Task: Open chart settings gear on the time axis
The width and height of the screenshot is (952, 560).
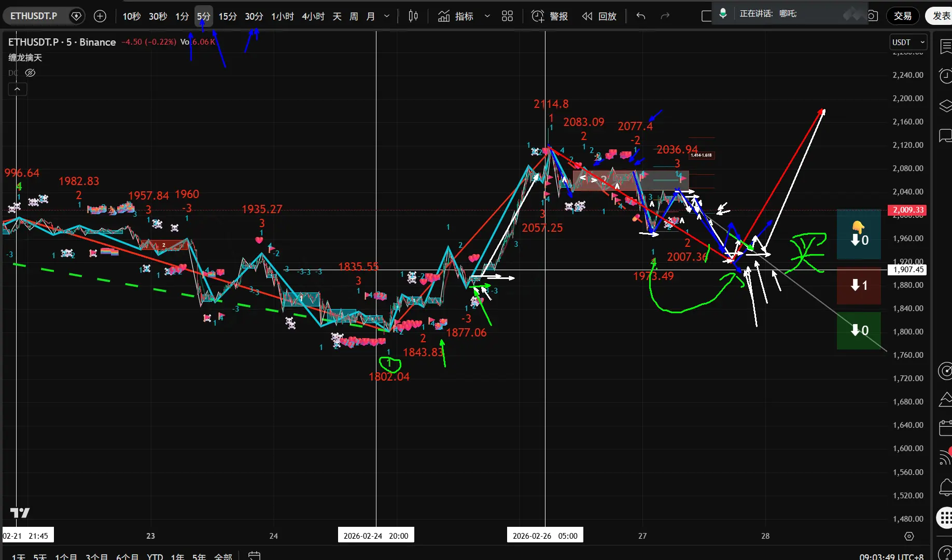Action: coord(909,536)
